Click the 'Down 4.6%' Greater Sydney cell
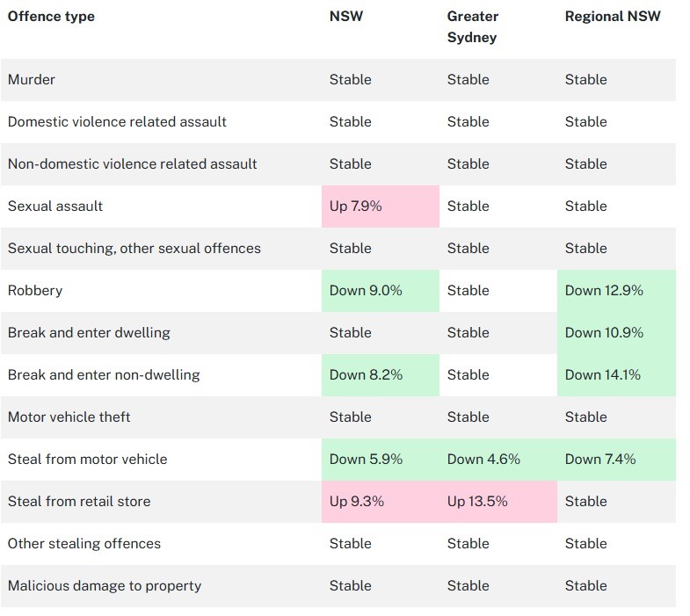690x616 pixels. [483, 460]
